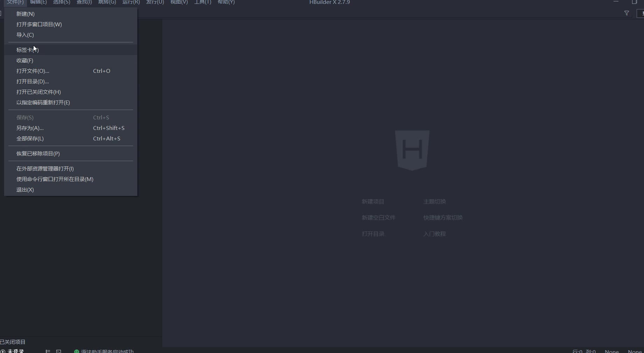Open the 编辑(E) menu
This screenshot has width=644, height=353.
tap(38, 2)
